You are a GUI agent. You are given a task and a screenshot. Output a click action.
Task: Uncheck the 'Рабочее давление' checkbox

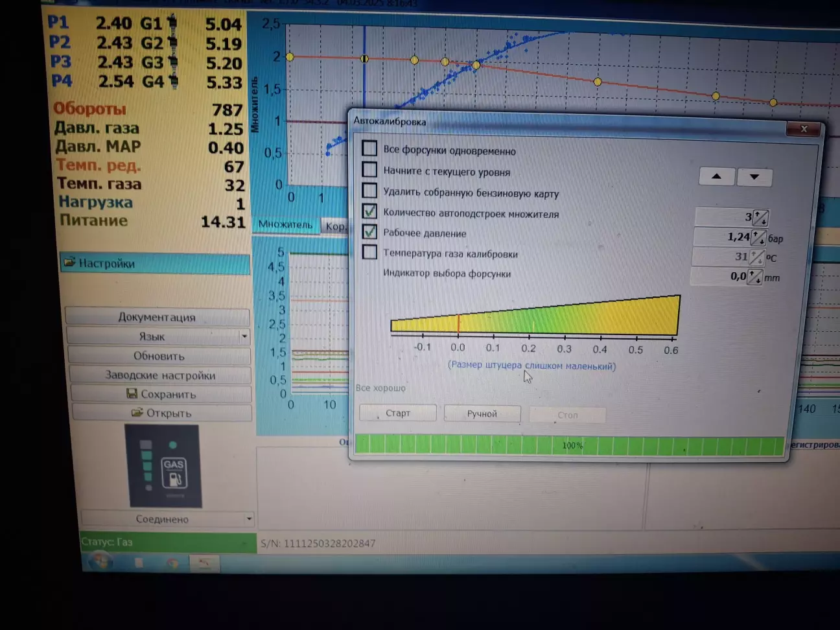click(369, 231)
